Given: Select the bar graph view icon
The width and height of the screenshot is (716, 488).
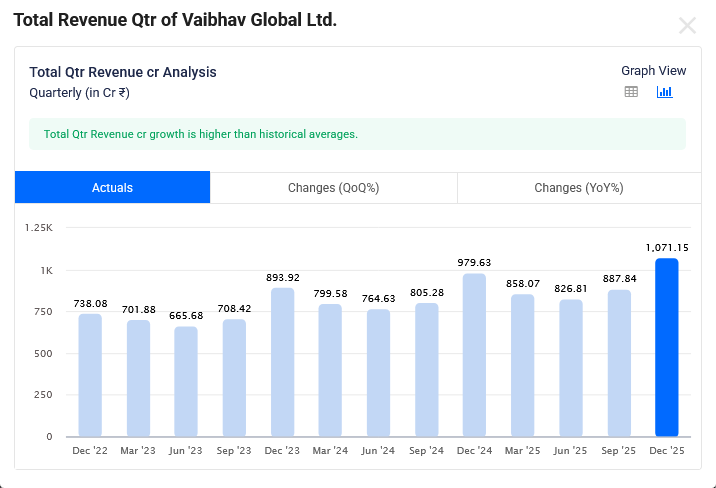Looking at the screenshot, I should click(665, 92).
